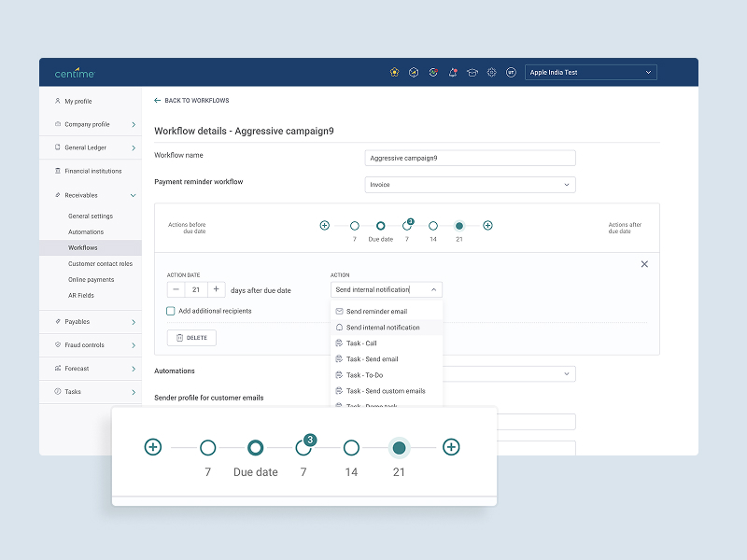Screen dimensions: 747x560
Task: Expand Tasks in sidebar
Action: click(134, 392)
